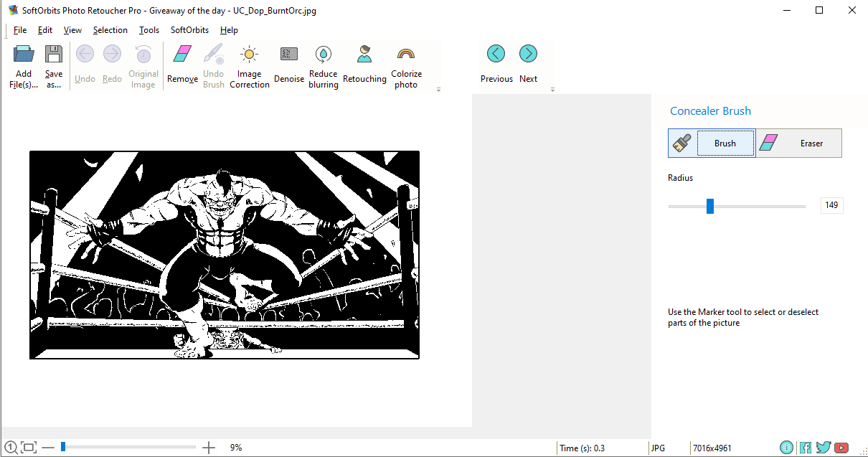Switch to the Eraser mode
Image resolution: width=868 pixels, height=457 pixels.
pyautogui.click(x=799, y=143)
